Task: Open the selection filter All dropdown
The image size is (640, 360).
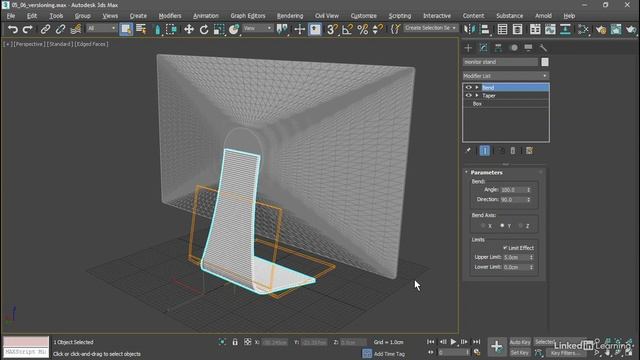Action: tap(101, 28)
